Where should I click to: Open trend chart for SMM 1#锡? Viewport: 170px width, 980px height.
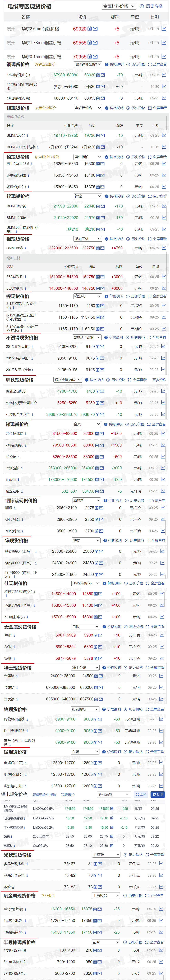tap(164, 248)
